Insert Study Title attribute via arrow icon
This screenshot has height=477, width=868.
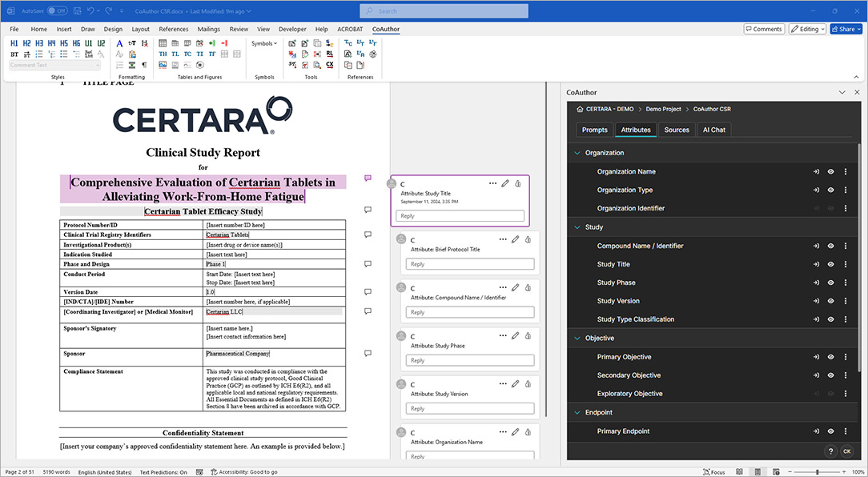point(816,264)
